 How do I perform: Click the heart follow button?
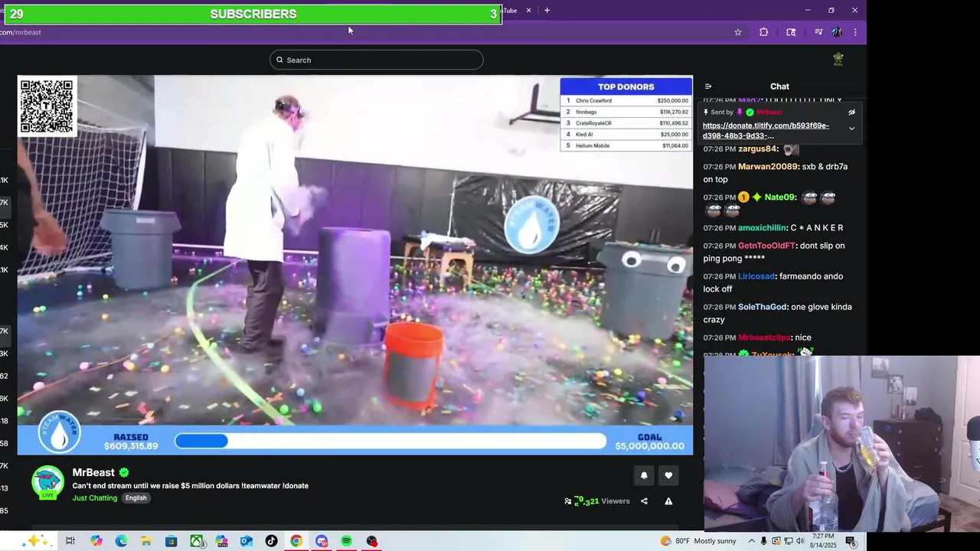668,475
